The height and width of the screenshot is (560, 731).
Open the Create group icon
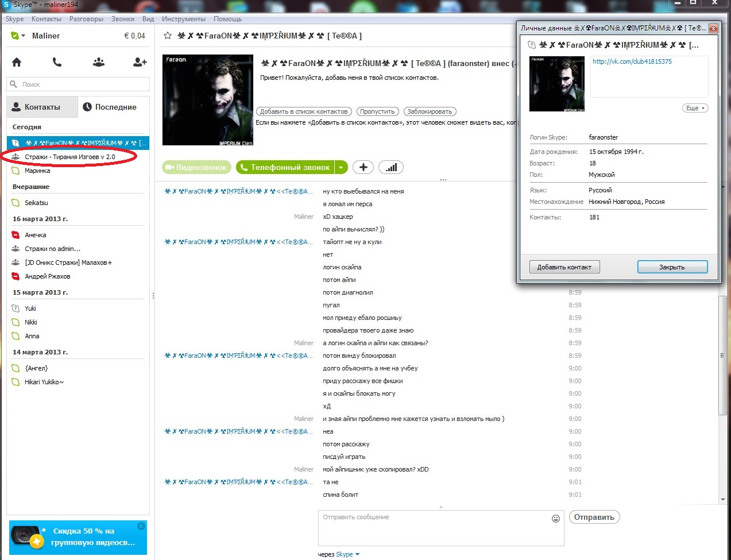[x=99, y=62]
